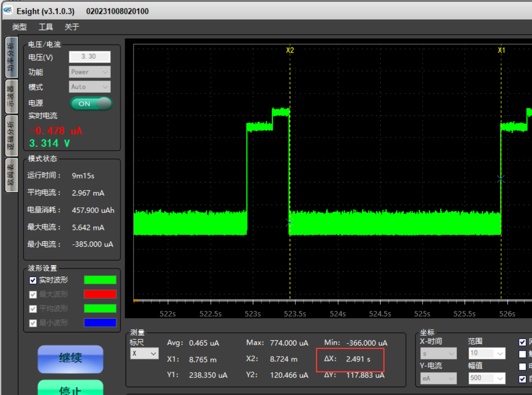Image resolution: width=532 pixels, height=395 pixels.
Task: Switch to the 功率分析 vertical tab
Action: point(11,57)
